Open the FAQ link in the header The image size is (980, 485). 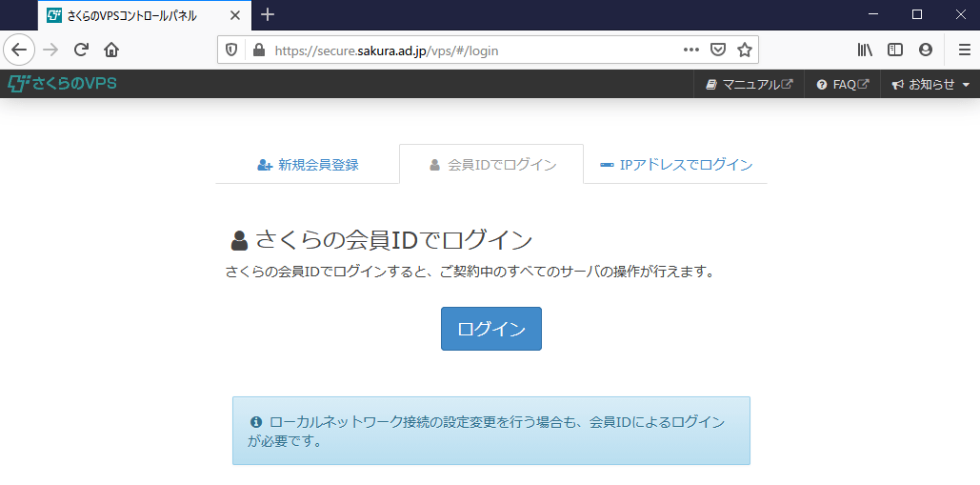coord(842,85)
